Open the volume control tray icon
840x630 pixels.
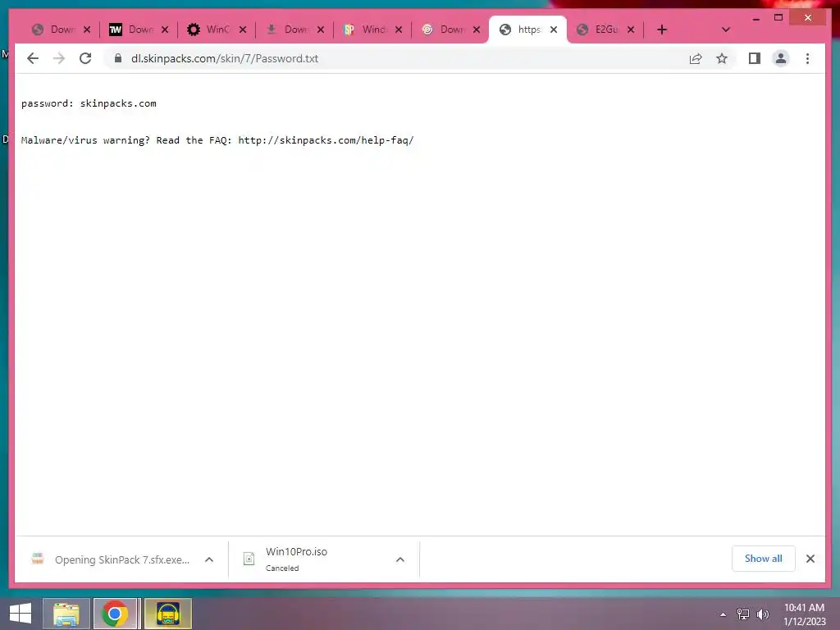pyautogui.click(x=763, y=614)
